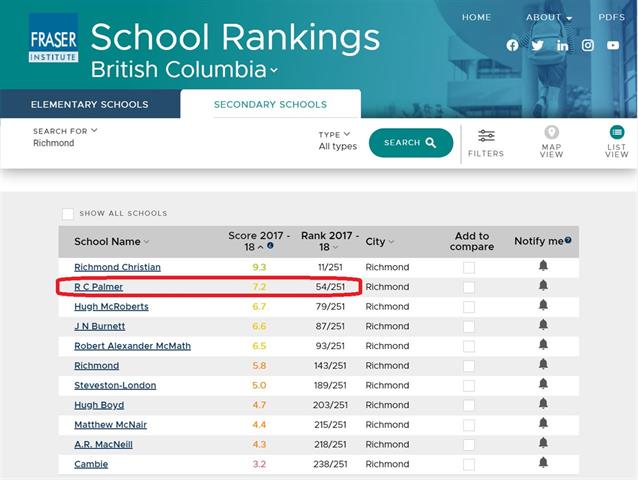638x480 pixels.
Task: Open the Type All types dropdown
Action: (337, 140)
